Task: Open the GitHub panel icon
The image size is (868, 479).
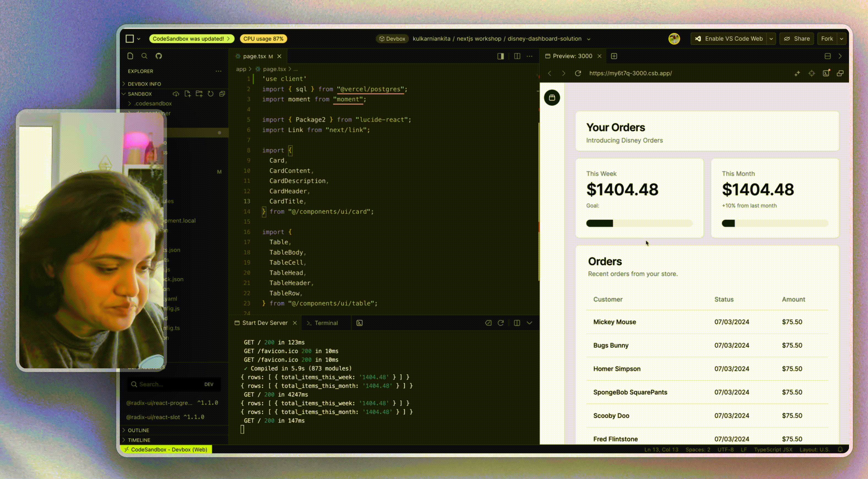Action: pyautogui.click(x=159, y=56)
